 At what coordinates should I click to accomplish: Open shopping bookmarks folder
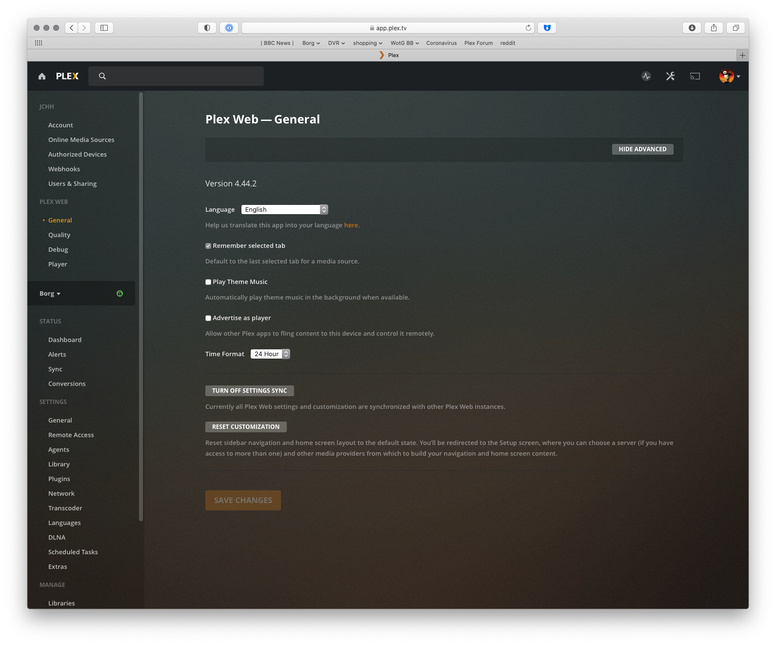click(367, 43)
